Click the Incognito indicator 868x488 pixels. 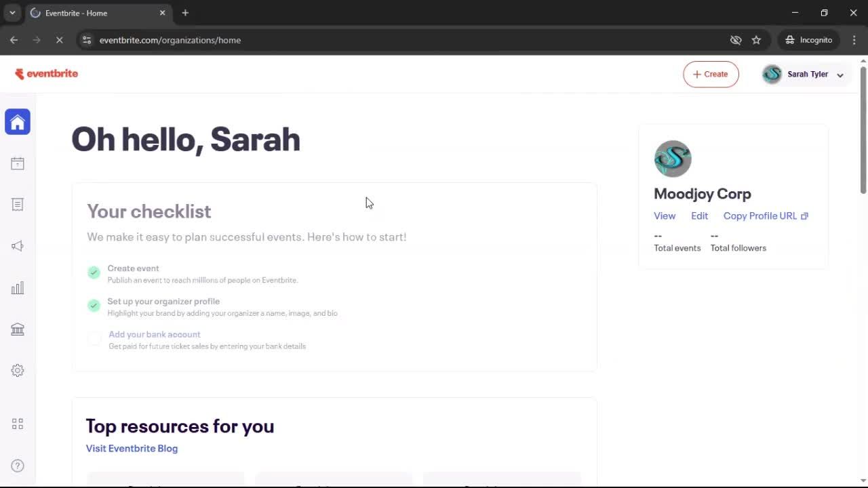[x=809, y=40]
